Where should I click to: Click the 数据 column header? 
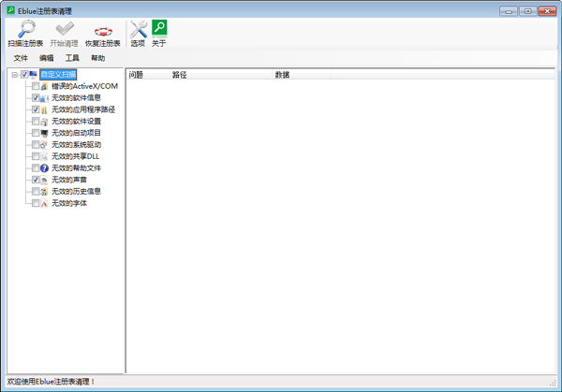click(302, 75)
